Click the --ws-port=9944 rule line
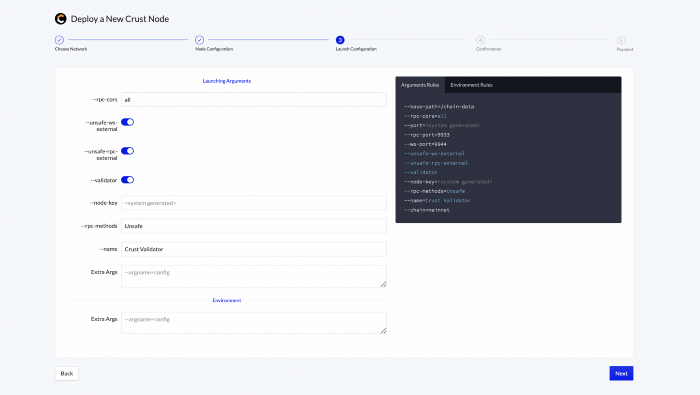The height and width of the screenshot is (395, 700). click(x=425, y=144)
